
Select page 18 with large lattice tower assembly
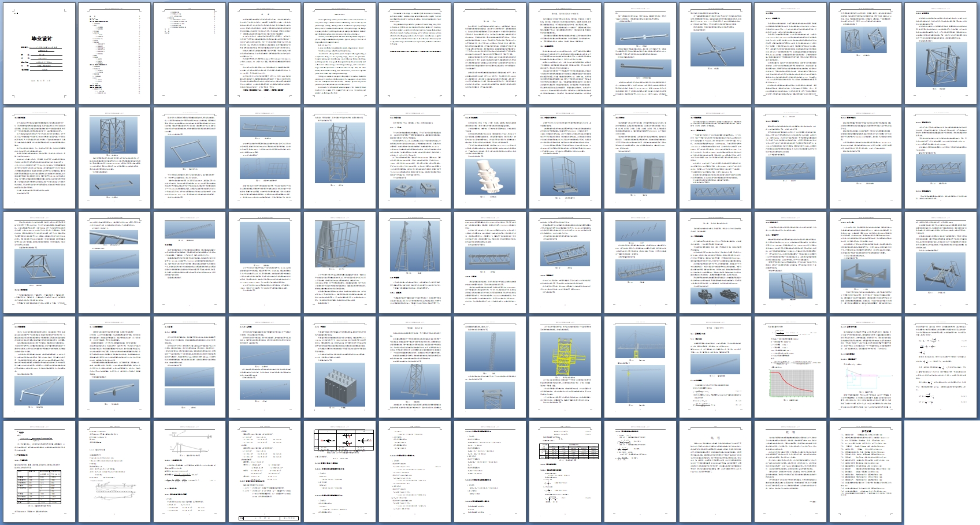tap(340, 158)
